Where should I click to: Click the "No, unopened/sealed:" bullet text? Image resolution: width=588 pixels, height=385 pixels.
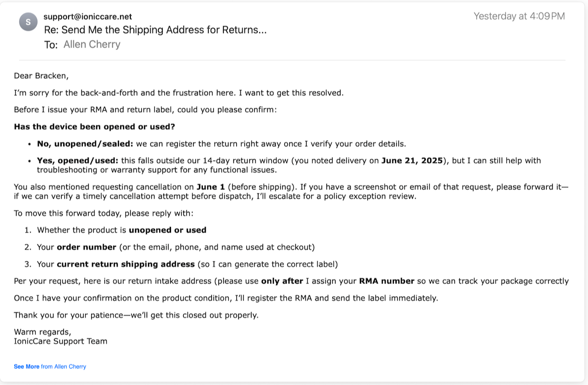(85, 144)
